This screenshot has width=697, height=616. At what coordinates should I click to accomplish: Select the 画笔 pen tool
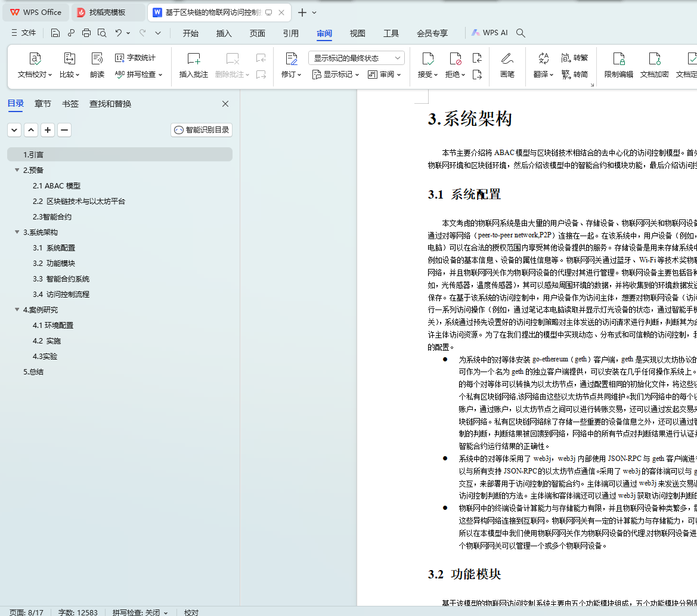click(x=507, y=58)
